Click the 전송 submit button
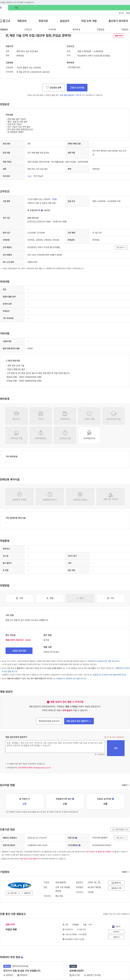 116,748
